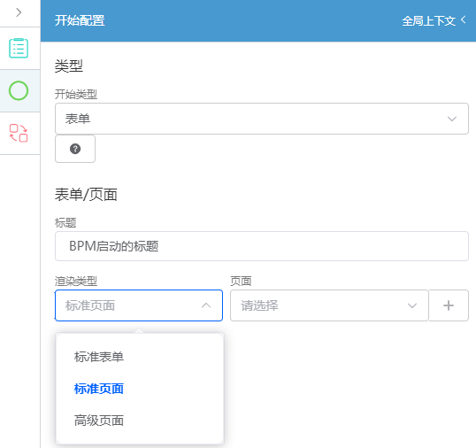Open the 开始类型 dropdown showing 表单
The image size is (476, 448).
(262, 119)
